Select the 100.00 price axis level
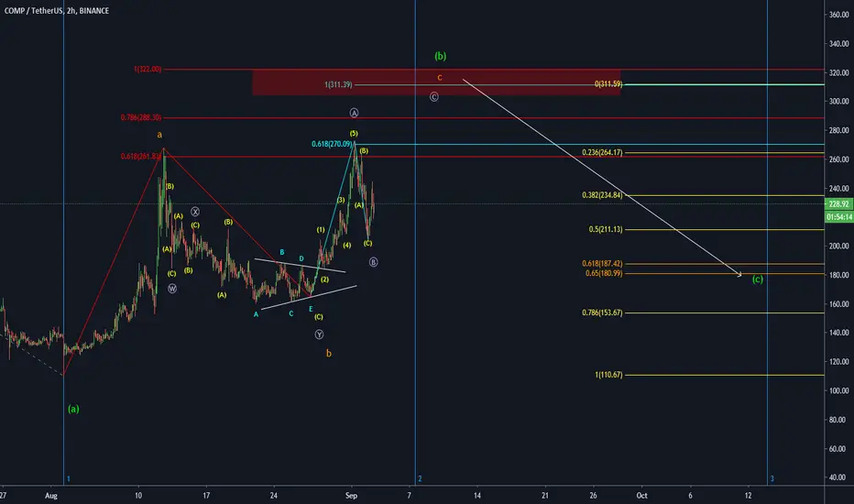This screenshot has width=854, height=504. pyautogui.click(x=838, y=390)
